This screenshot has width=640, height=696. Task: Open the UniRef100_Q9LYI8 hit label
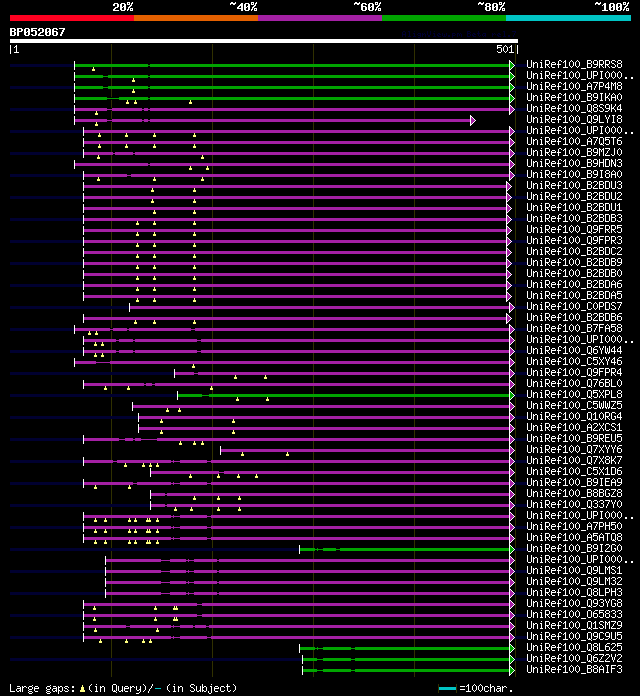[x=574, y=119]
